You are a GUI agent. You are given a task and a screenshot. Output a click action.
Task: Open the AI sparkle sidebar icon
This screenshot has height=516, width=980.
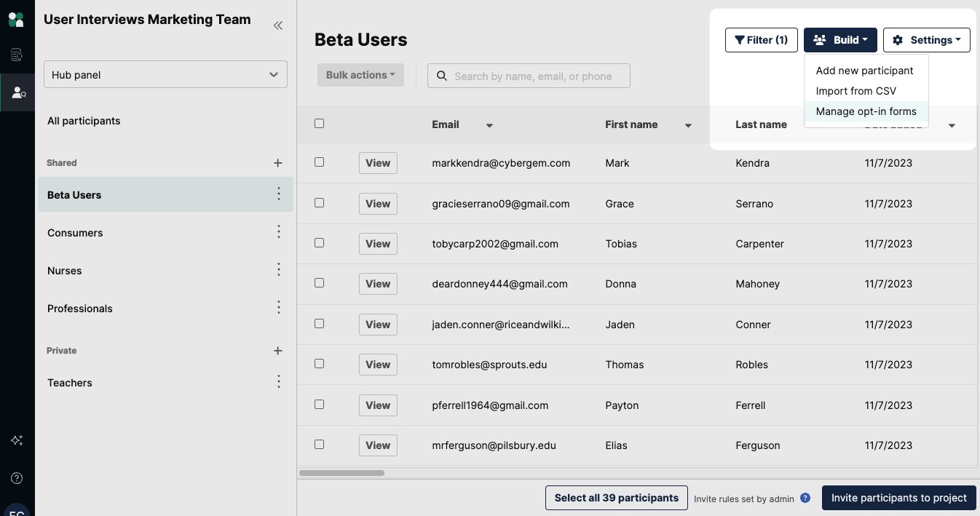click(x=17, y=440)
